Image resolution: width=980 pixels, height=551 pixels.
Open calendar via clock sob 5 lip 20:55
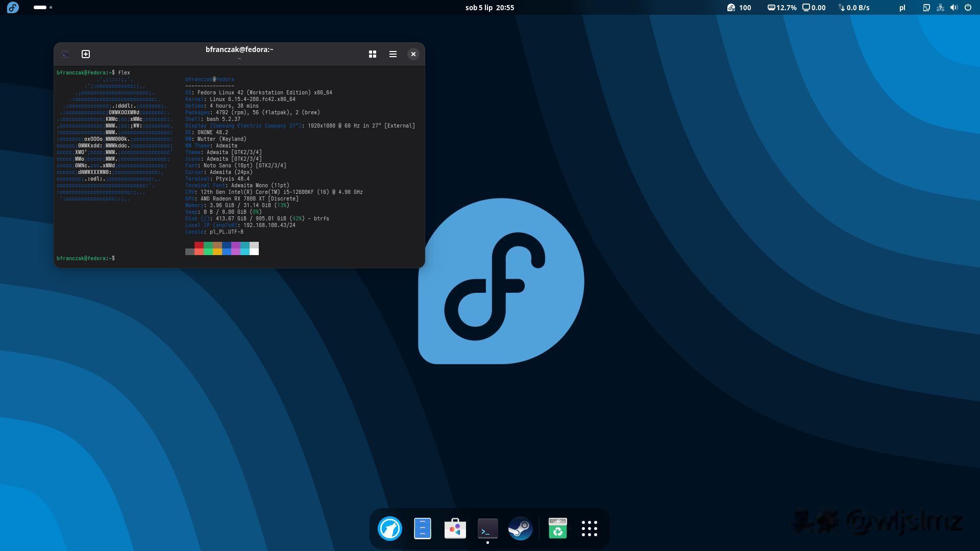pos(489,8)
